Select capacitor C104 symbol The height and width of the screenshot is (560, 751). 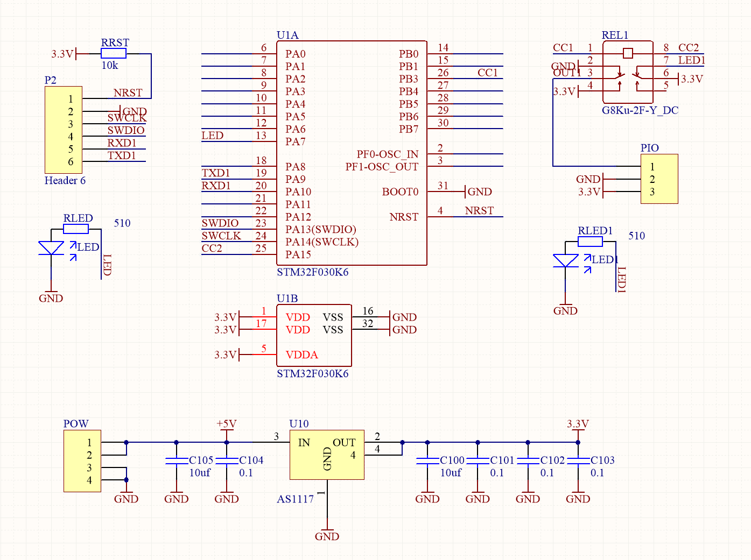tap(227, 460)
